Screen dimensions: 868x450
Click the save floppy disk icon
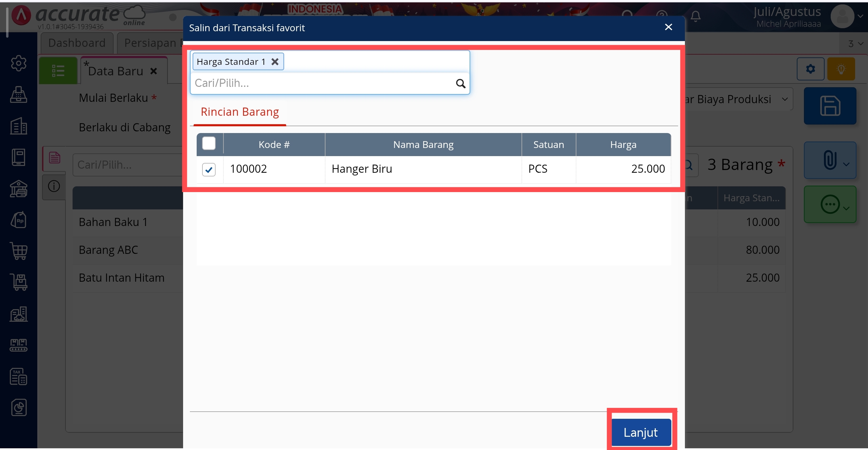(x=830, y=106)
